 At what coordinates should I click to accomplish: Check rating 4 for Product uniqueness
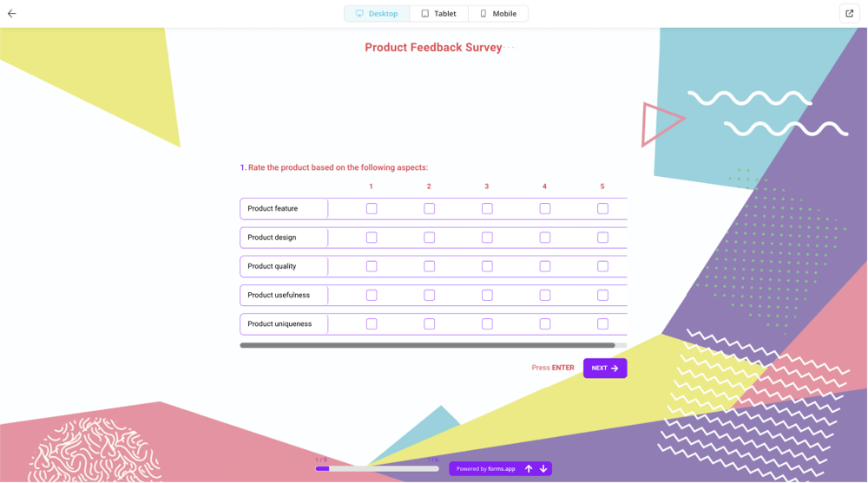(x=545, y=324)
